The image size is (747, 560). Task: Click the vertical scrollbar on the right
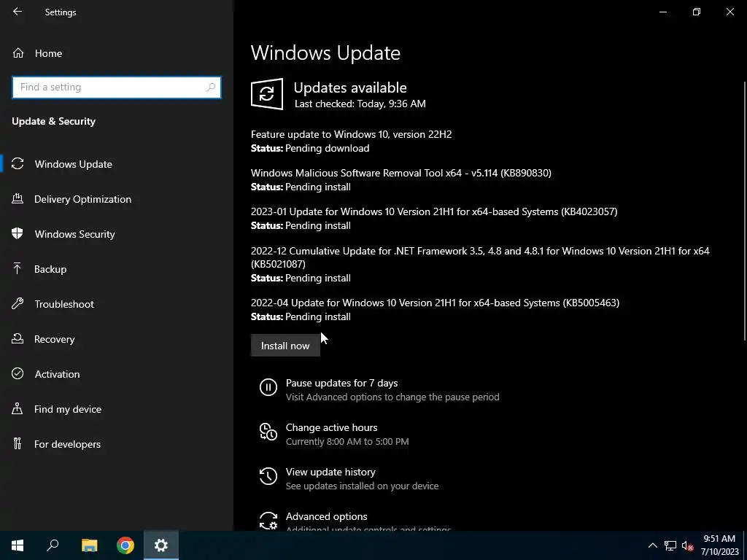tap(744, 211)
